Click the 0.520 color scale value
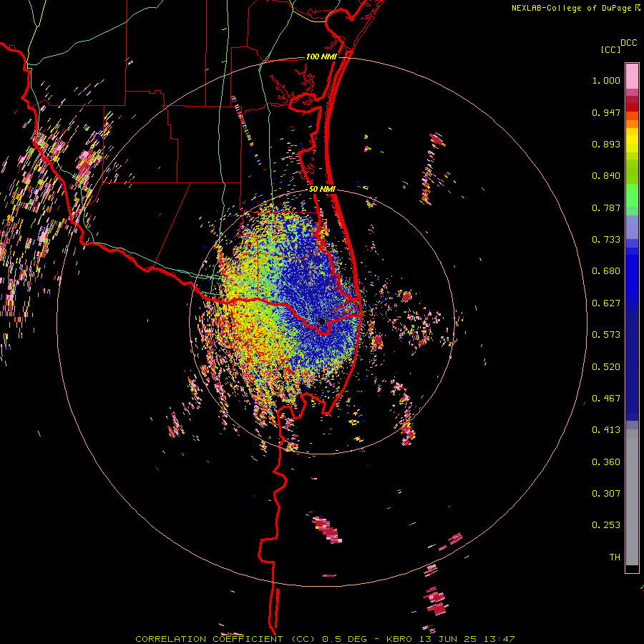644x644 pixels. [606, 367]
